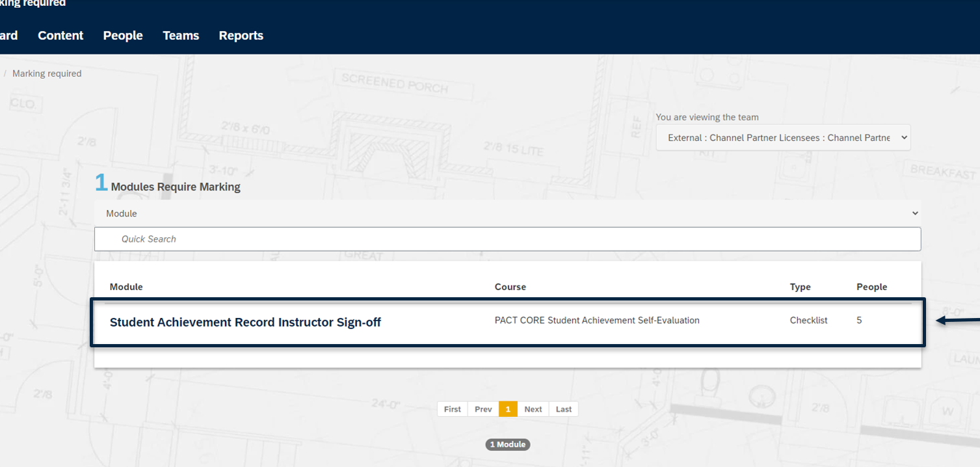Sort by the Type column header
Image resolution: width=980 pixels, height=467 pixels.
pos(800,287)
